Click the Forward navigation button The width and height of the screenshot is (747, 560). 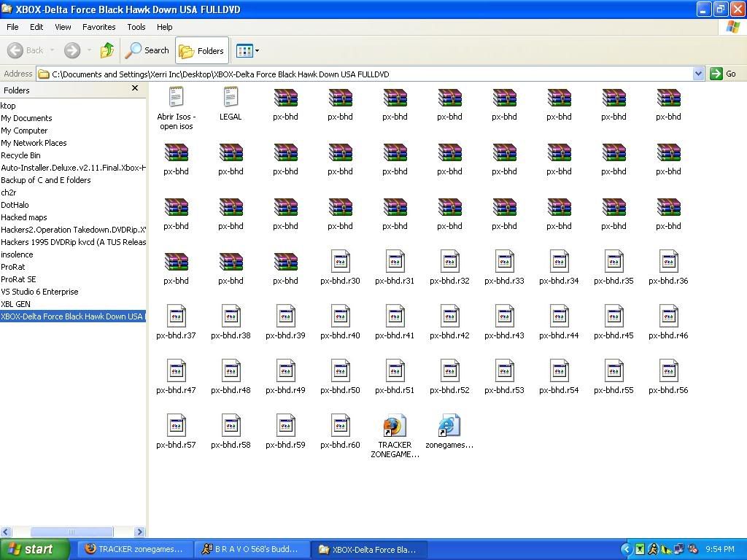pyautogui.click(x=72, y=50)
